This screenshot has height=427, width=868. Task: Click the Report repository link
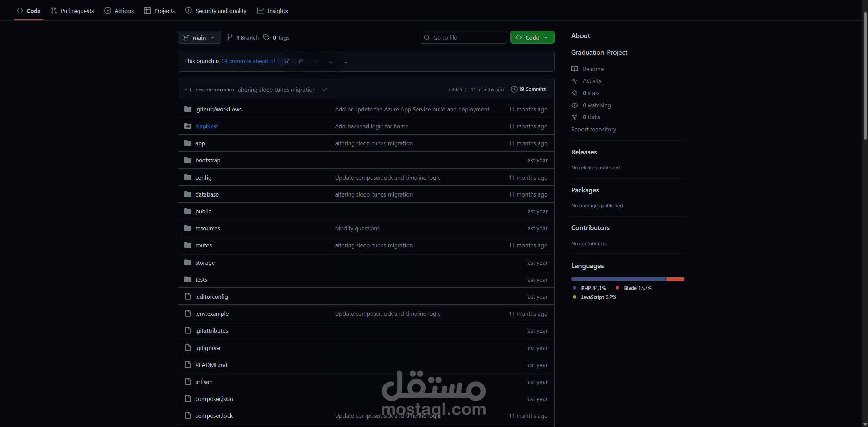point(593,129)
